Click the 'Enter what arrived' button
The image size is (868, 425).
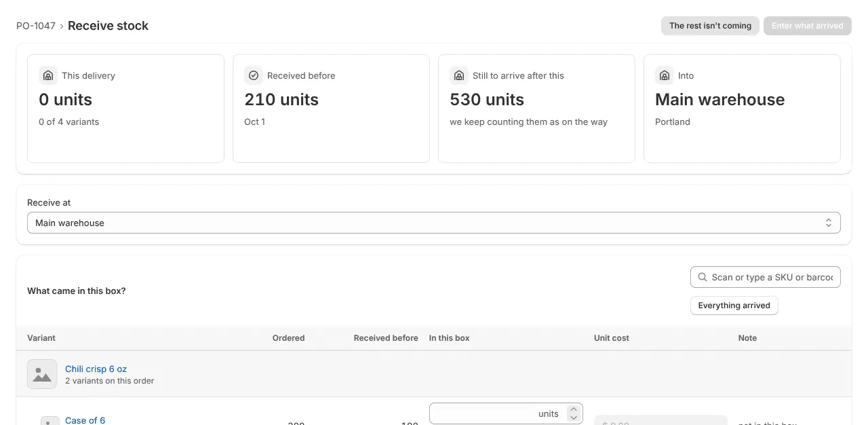[807, 26]
